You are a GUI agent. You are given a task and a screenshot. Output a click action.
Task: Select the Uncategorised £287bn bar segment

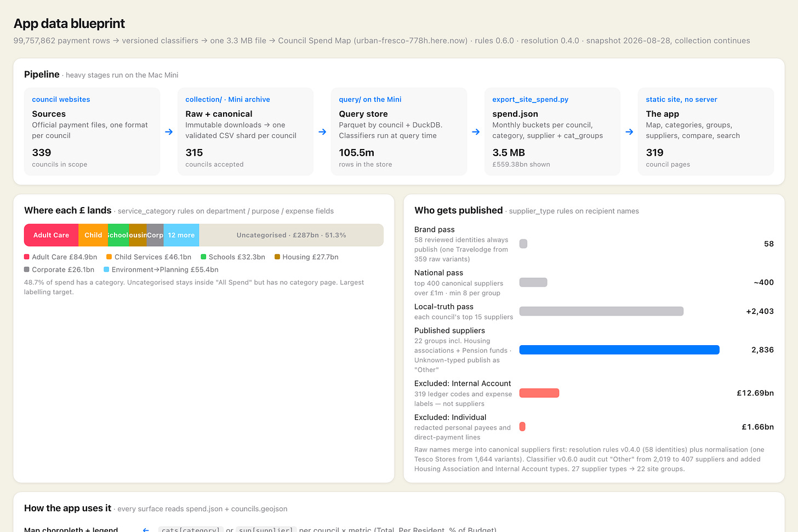pos(291,235)
